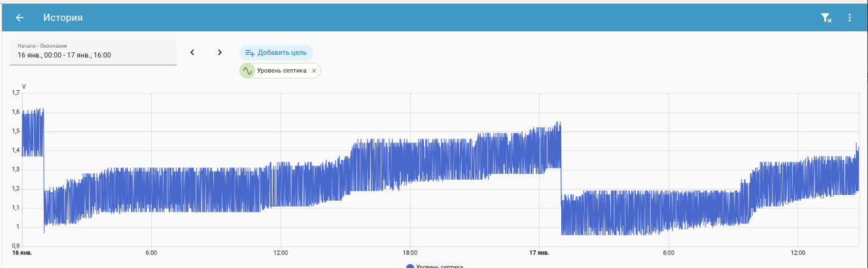Click the "0,9" value on voltage axis
Image resolution: width=868 pixels, height=268 pixels.
pyautogui.click(x=16, y=246)
